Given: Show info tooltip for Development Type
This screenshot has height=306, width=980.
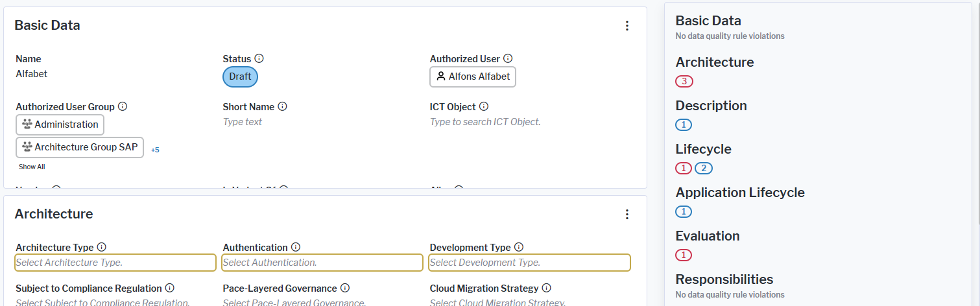Looking at the screenshot, I should coord(519,247).
